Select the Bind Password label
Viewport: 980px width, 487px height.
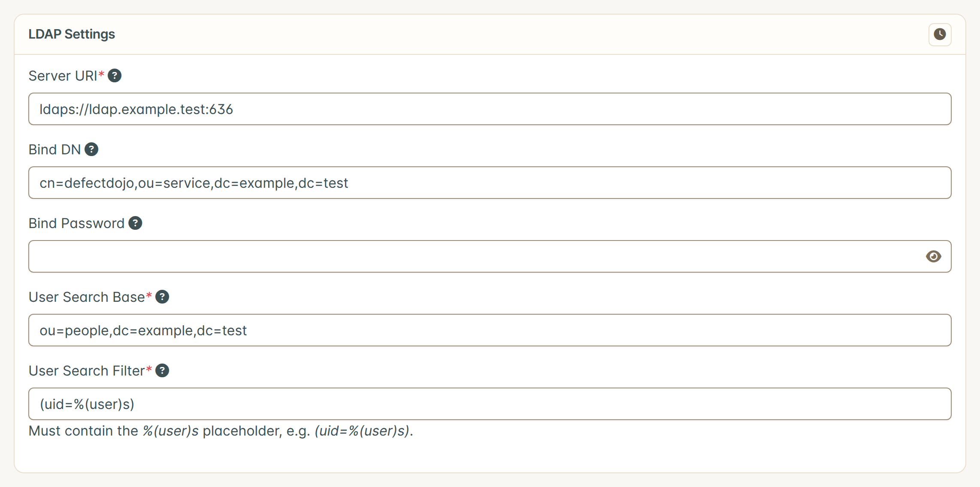76,223
